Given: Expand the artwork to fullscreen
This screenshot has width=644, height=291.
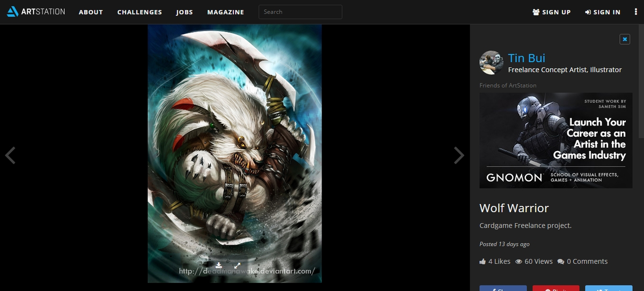Looking at the screenshot, I should pos(237,265).
